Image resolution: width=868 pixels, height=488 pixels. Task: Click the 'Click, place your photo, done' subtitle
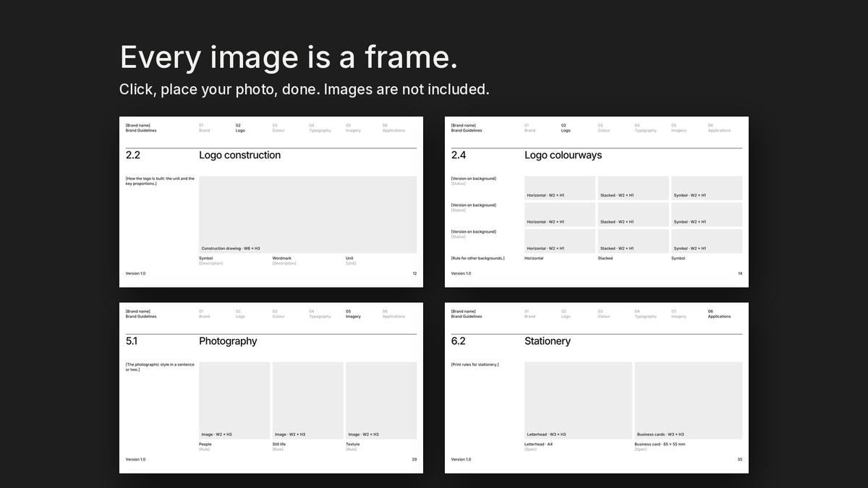click(x=305, y=90)
